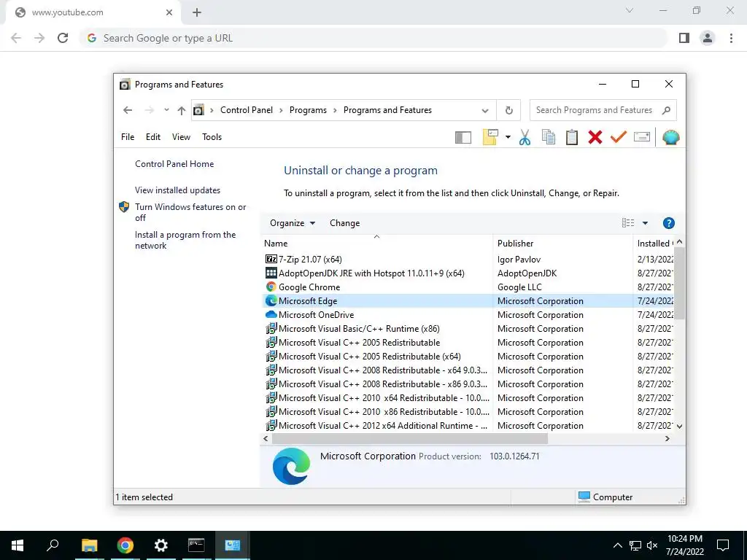Go up one level in Control Panel
Screen dimensions: 747x560
coord(182,110)
